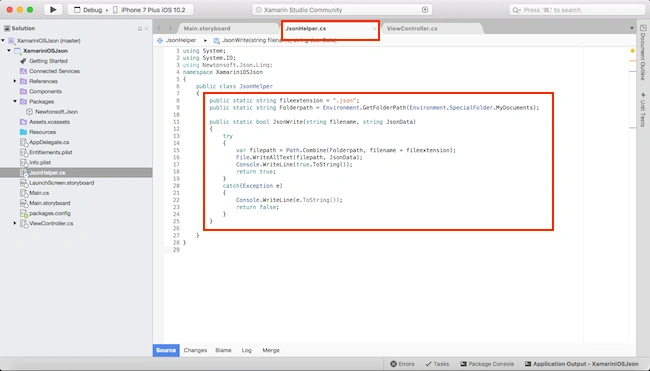The width and height of the screenshot is (650, 371).
Task: Toggle the Solution pad autohide button
Action: click(x=140, y=29)
